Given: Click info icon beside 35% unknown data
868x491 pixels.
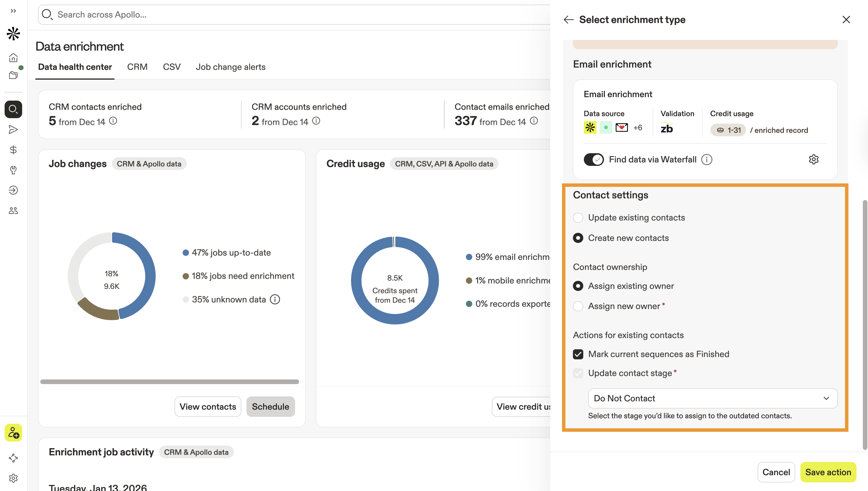Looking at the screenshot, I should click(x=275, y=300).
